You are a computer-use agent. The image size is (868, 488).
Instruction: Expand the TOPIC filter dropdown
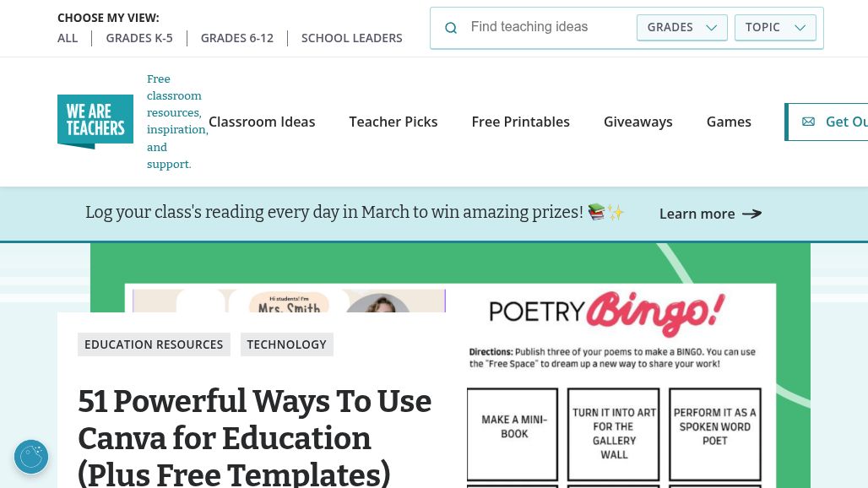tap(774, 28)
